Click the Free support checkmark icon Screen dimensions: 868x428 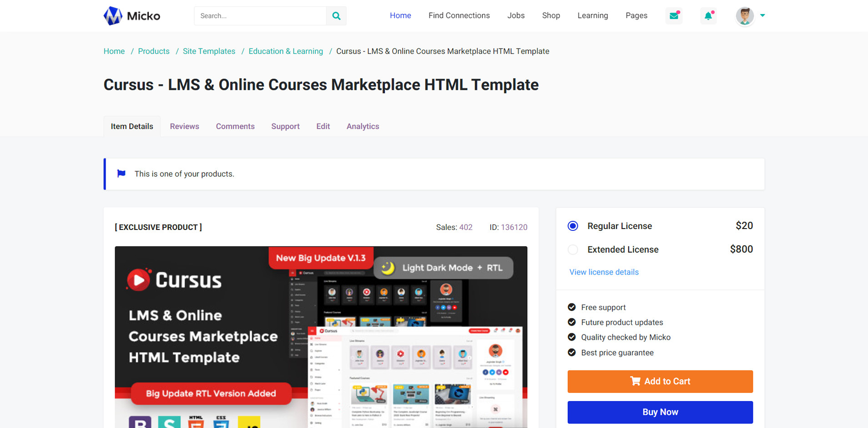[x=572, y=307]
